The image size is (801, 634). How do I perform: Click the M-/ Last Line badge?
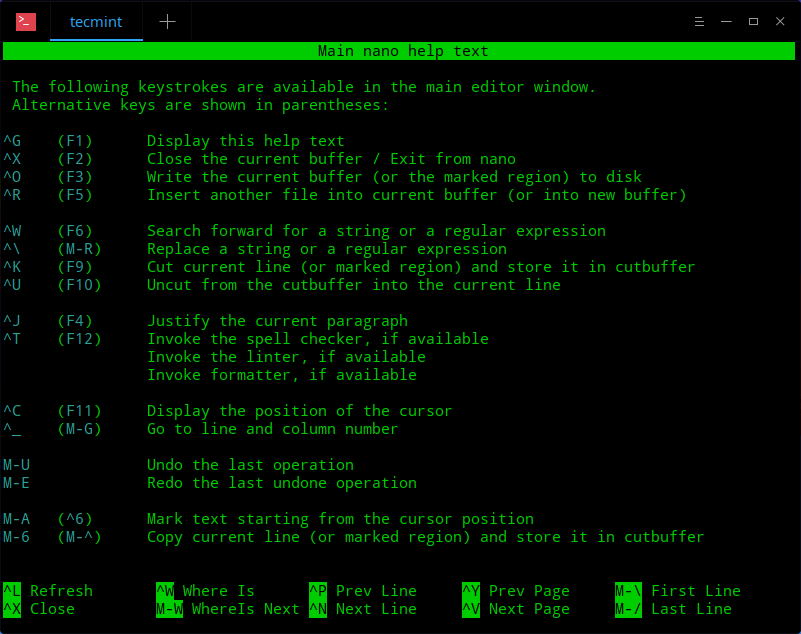(628, 609)
